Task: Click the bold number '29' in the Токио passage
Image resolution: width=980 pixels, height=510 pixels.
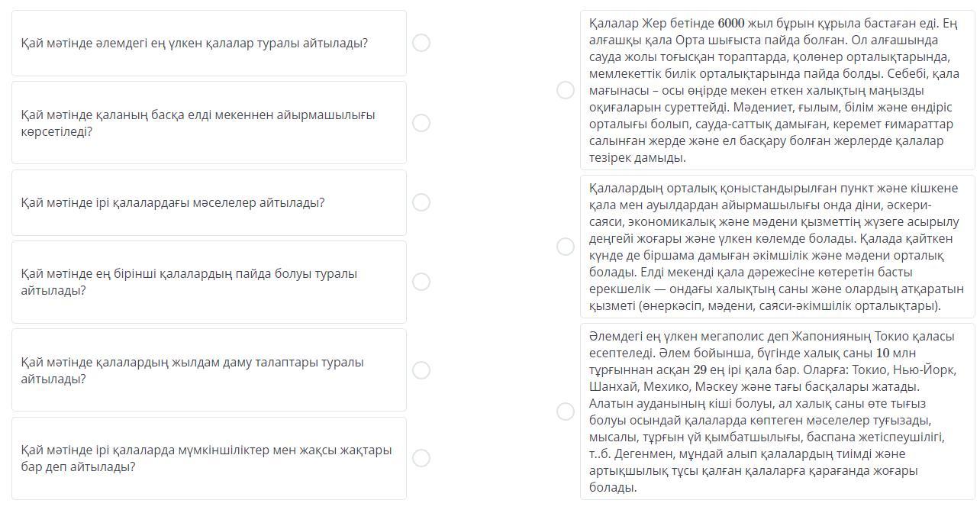Action: click(700, 370)
